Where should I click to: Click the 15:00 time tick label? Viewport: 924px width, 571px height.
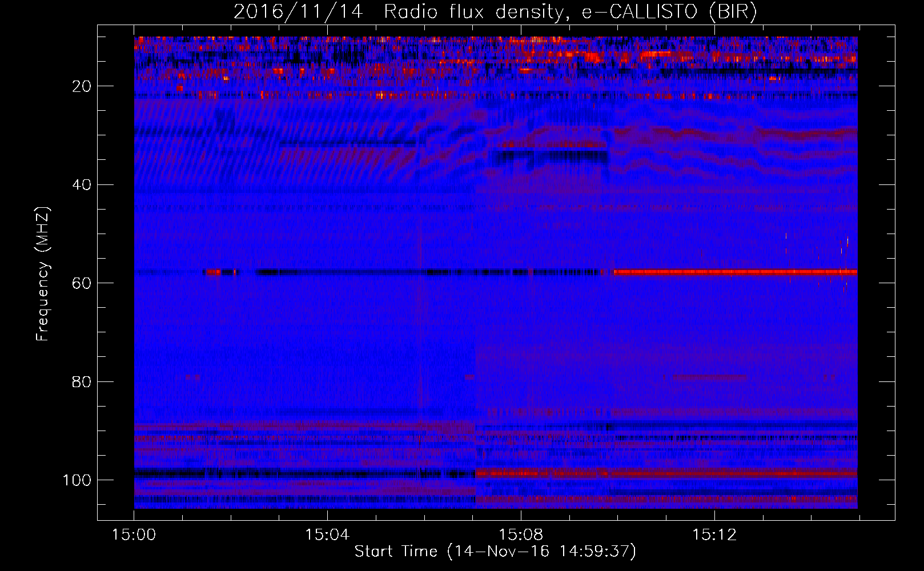coord(134,535)
